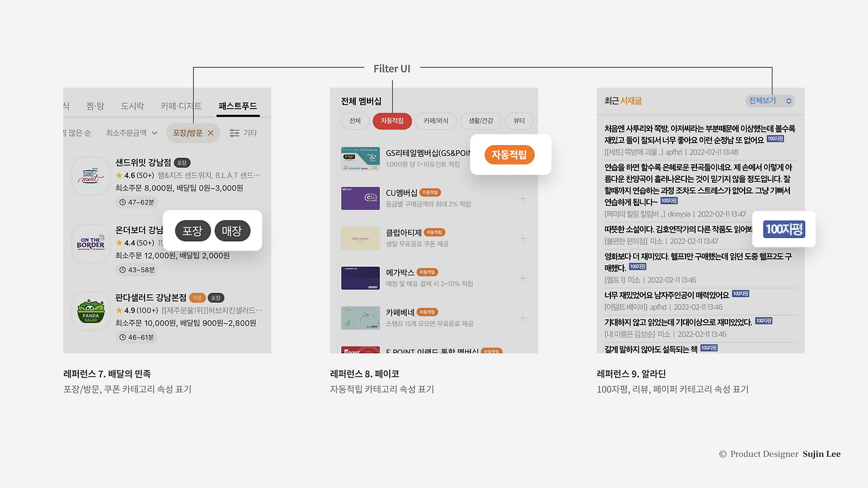Click the star rating icon beside 4.6

tap(119, 176)
